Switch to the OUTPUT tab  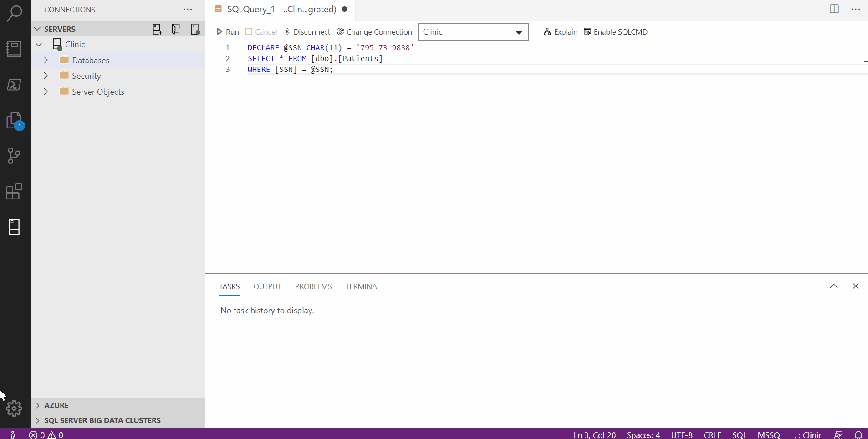(x=267, y=286)
